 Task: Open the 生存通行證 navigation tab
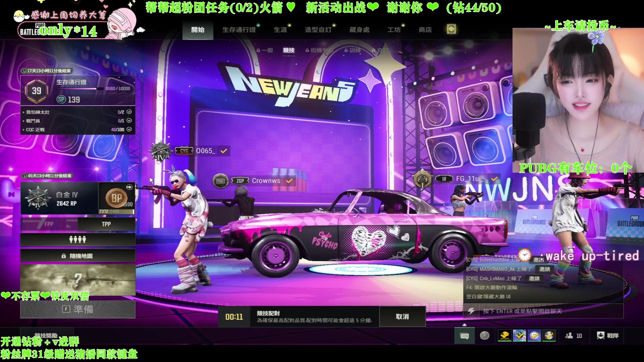coord(239,30)
